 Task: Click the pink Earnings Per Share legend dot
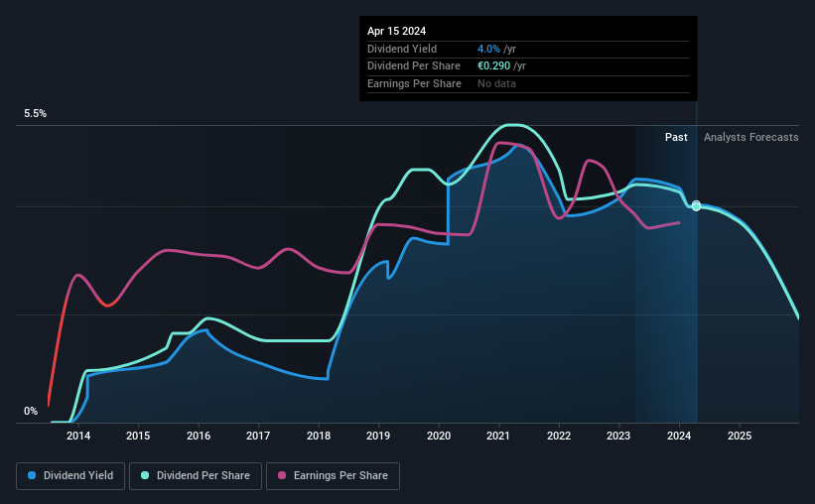(x=282, y=476)
